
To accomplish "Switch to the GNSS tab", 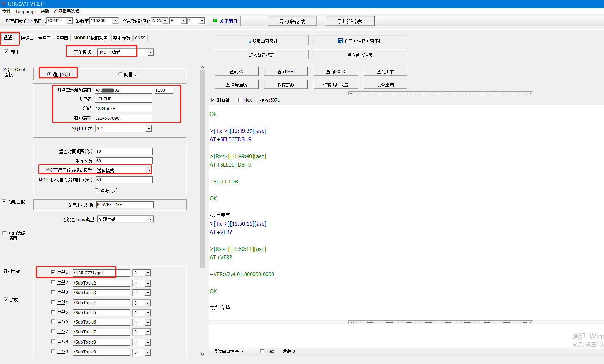I will click(140, 38).
